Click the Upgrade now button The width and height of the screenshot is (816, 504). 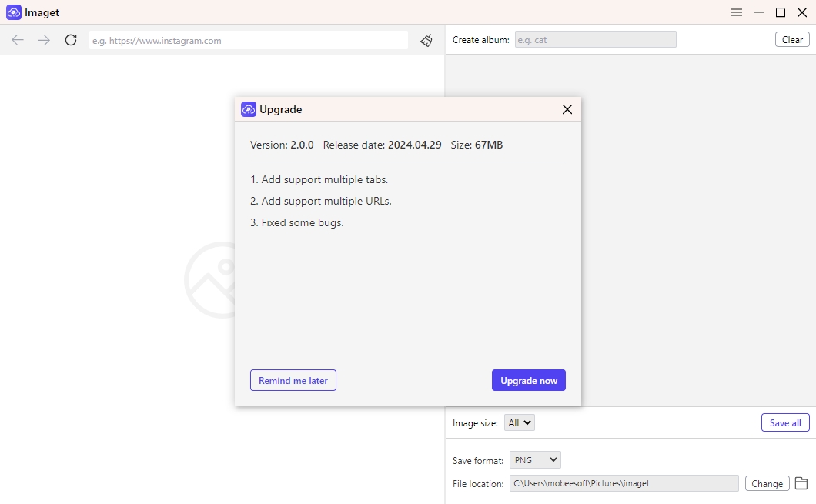click(x=529, y=380)
